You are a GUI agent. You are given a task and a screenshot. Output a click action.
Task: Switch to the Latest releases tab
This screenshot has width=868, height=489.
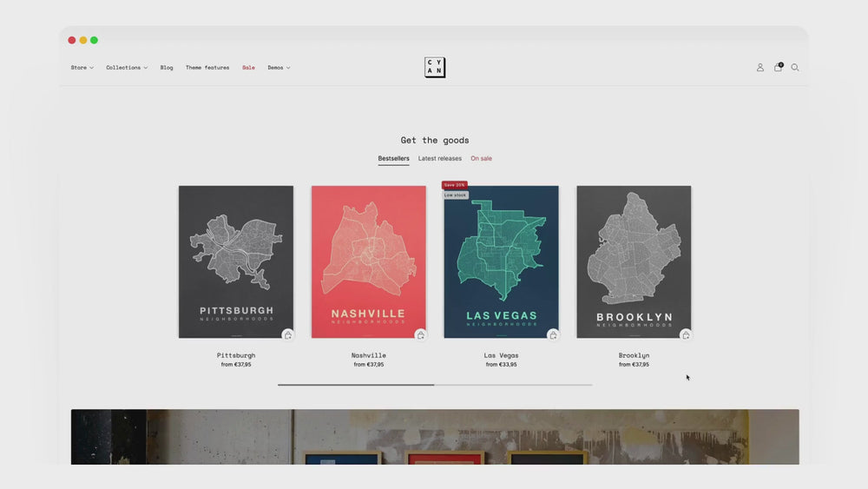tap(440, 159)
